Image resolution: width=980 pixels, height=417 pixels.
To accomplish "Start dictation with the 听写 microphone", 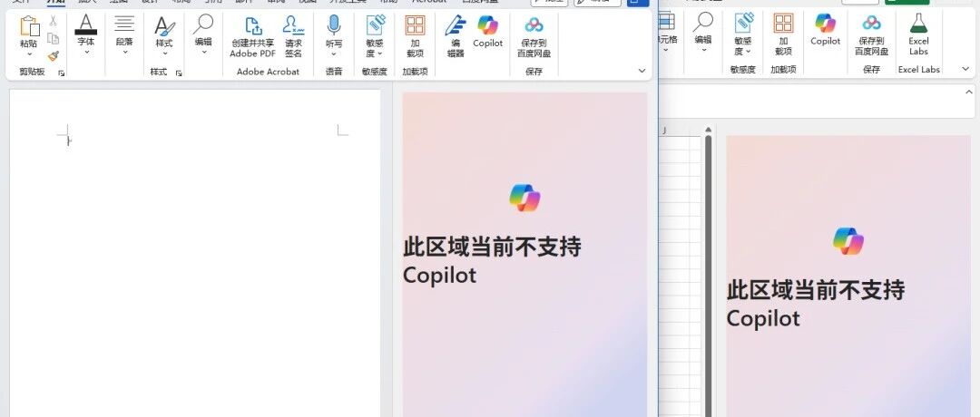I will point(334,26).
